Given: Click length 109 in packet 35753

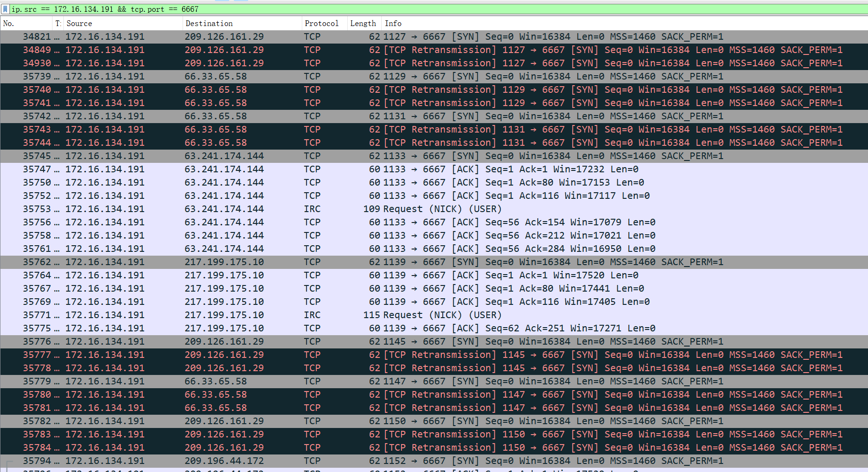Looking at the screenshot, I should 372,209.
